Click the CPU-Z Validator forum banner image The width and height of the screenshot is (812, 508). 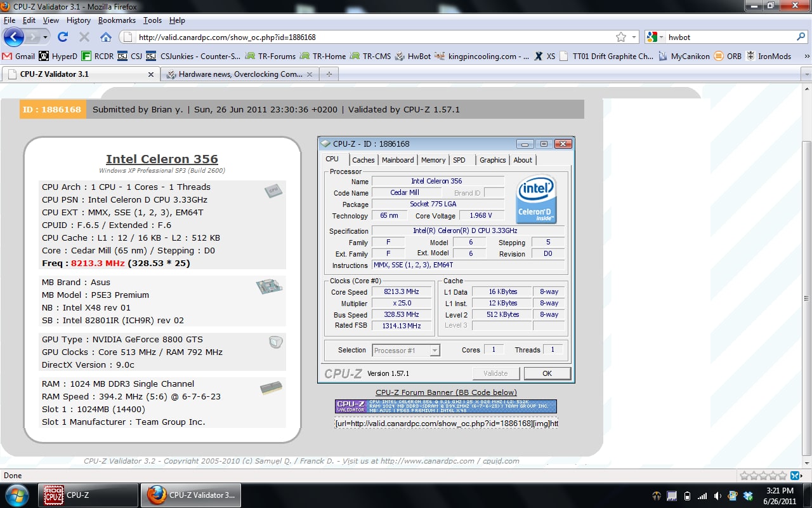tap(446, 406)
